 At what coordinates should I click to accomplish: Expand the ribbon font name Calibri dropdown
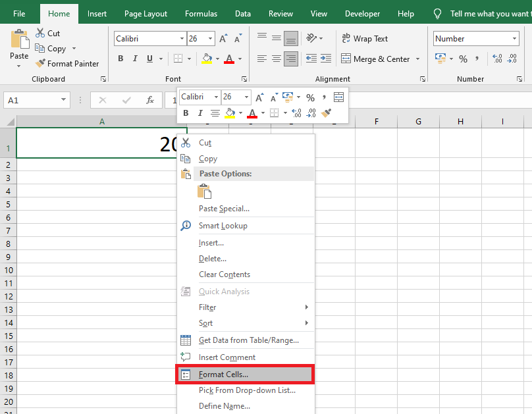coord(180,39)
